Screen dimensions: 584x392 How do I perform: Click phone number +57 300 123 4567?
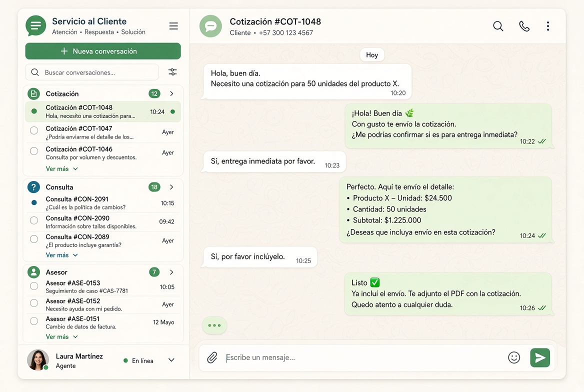[286, 33]
